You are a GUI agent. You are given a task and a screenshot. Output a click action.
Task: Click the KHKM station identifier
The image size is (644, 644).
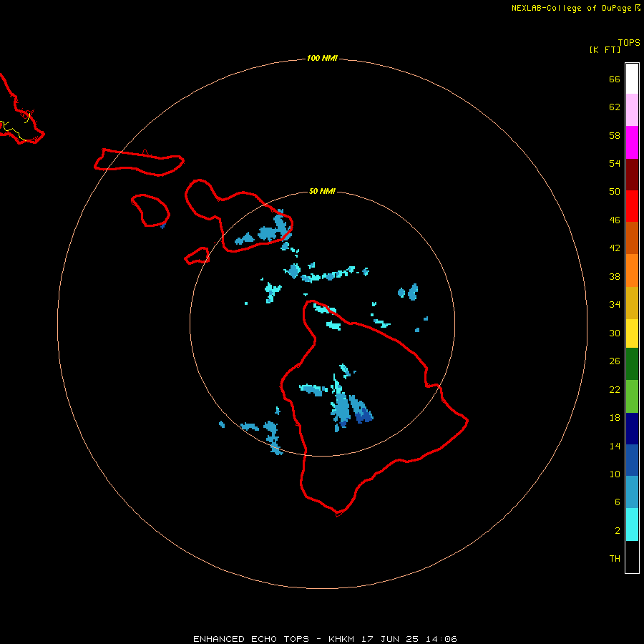pos(341,639)
